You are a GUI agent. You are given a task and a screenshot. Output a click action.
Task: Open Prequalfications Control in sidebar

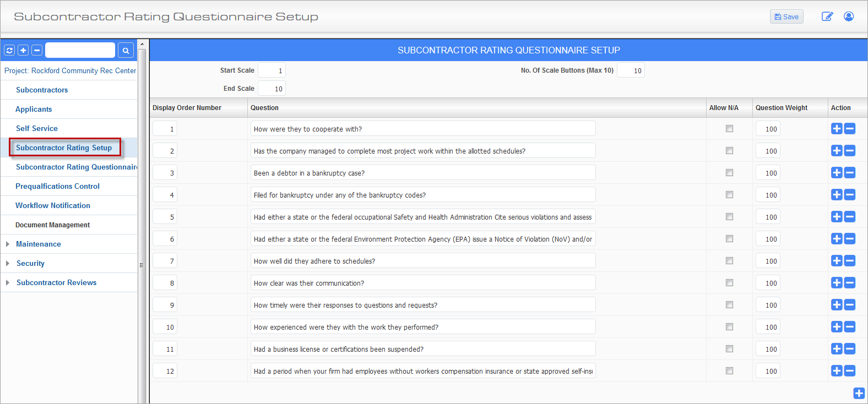pyautogui.click(x=58, y=186)
